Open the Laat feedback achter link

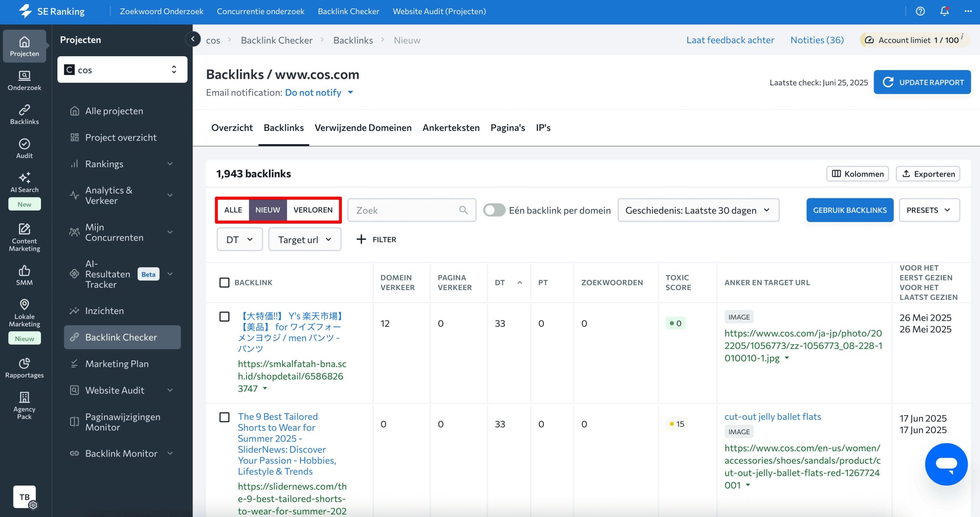(x=730, y=40)
